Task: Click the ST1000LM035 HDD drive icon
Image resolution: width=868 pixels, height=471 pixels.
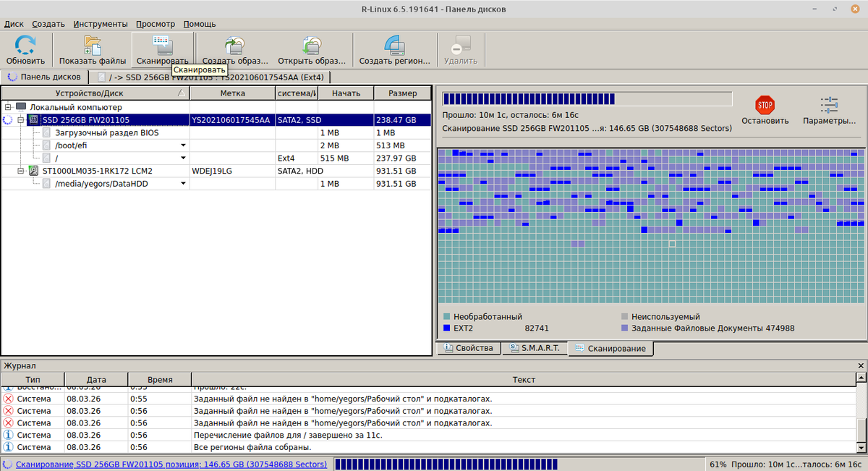Action: (x=33, y=171)
